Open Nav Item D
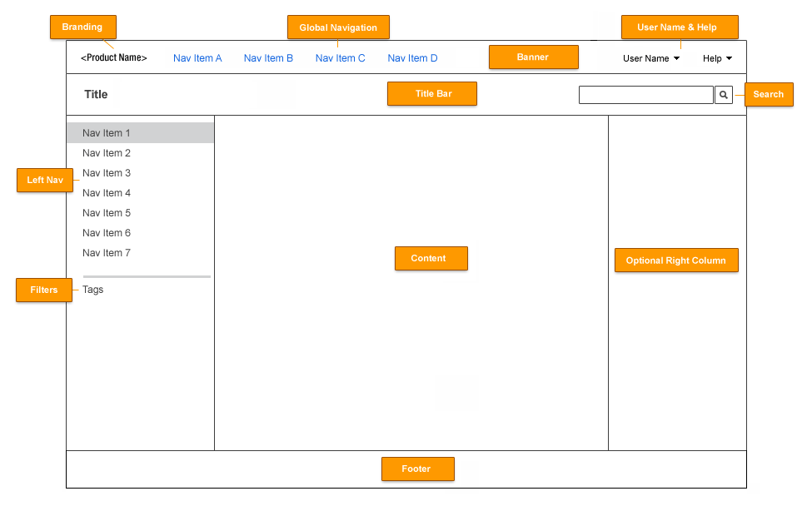 coord(412,58)
